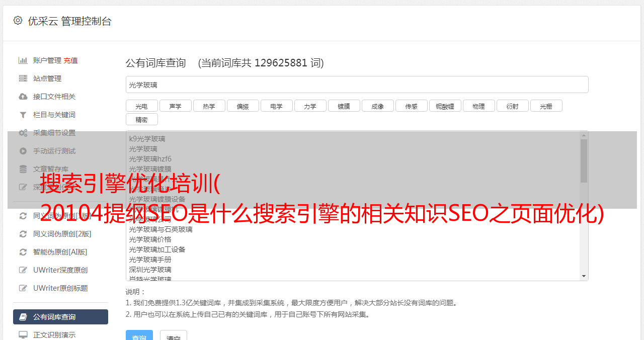Click the server icon for 站点管理
The width and height of the screenshot is (644, 340).
coord(23,78)
